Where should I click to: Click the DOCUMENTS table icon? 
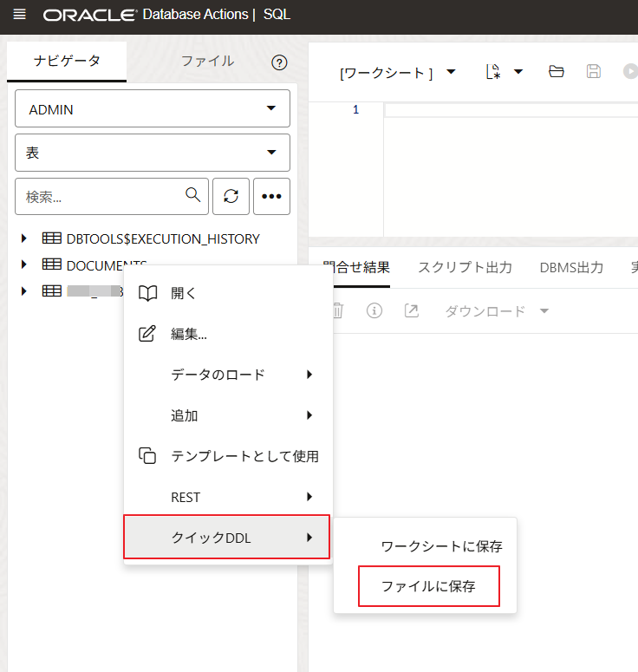tap(52, 264)
